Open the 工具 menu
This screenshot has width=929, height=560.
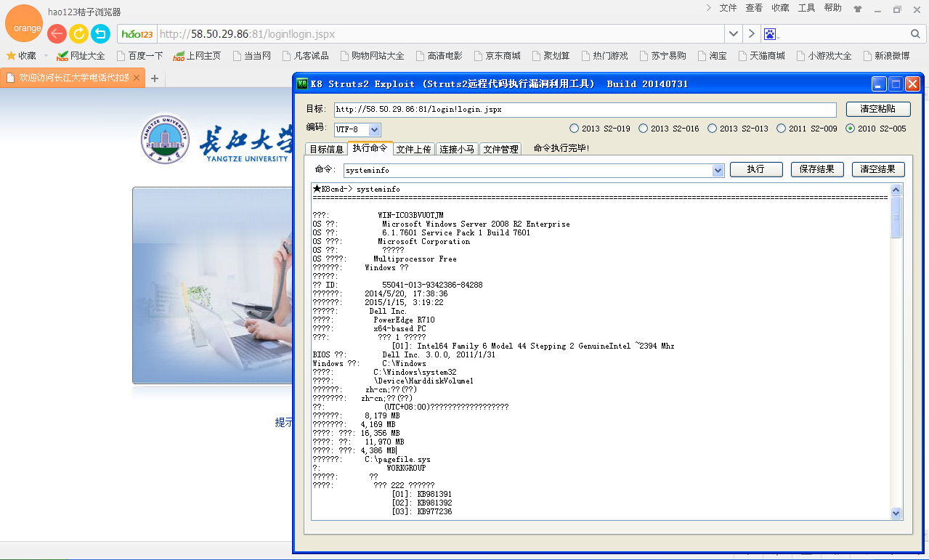(x=806, y=8)
